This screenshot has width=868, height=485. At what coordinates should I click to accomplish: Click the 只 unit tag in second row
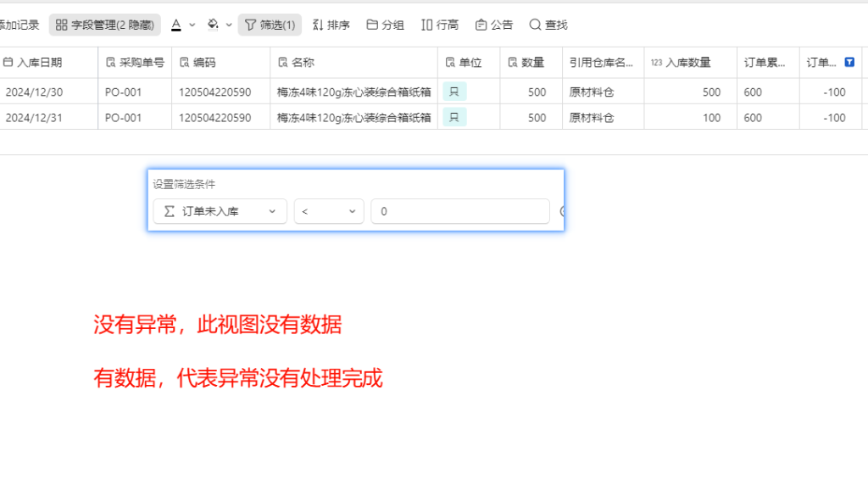pos(454,117)
